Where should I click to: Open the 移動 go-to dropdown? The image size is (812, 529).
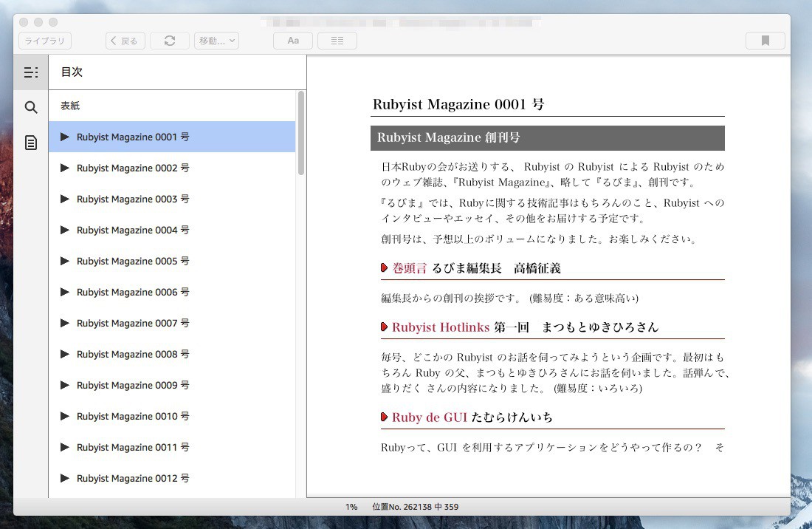click(x=216, y=41)
